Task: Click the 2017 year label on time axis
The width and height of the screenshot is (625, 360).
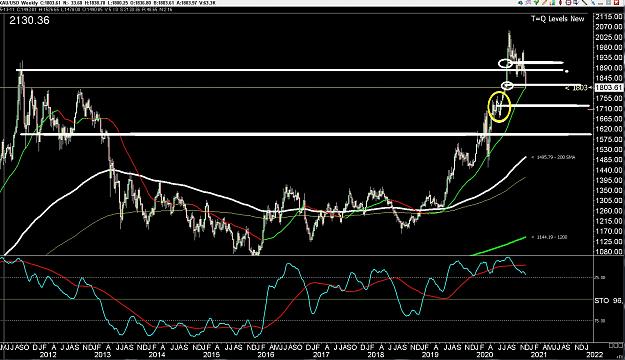Action: [320, 354]
